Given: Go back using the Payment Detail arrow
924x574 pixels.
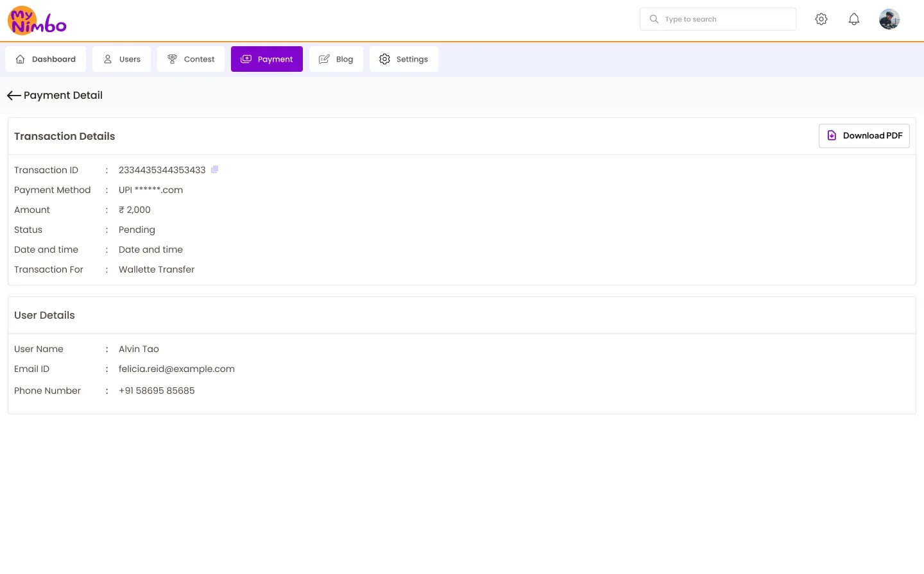Looking at the screenshot, I should (13, 96).
